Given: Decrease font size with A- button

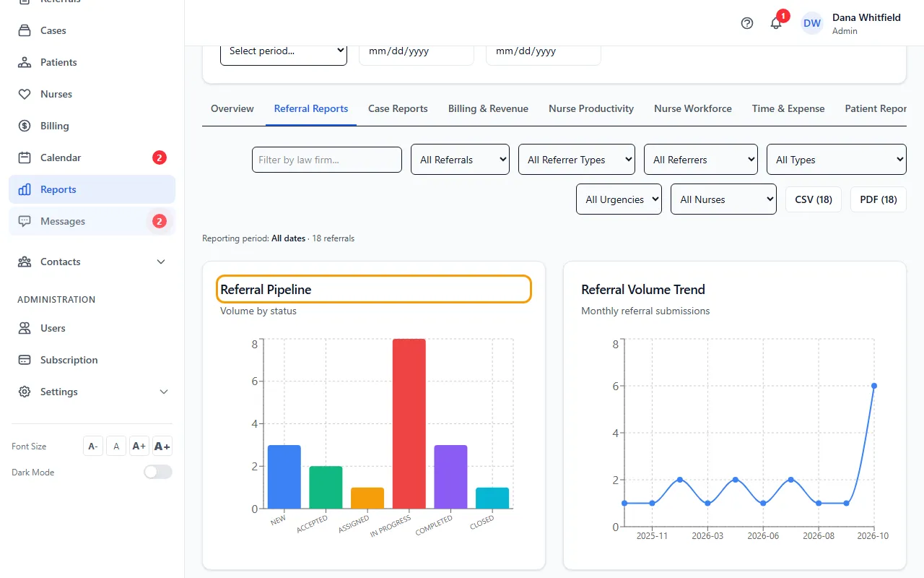Looking at the screenshot, I should (93, 447).
